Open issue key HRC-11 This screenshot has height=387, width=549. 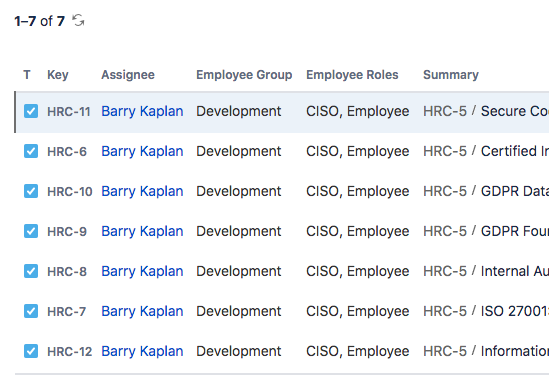click(x=69, y=112)
